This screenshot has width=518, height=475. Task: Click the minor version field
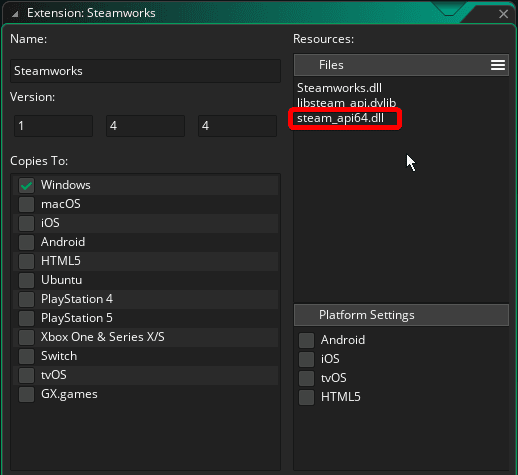tap(145, 126)
